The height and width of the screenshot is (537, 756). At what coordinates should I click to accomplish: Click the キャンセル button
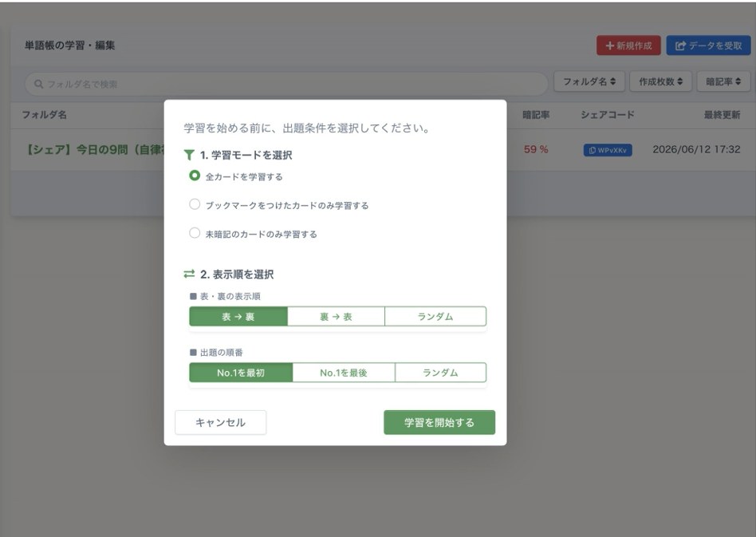tap(220, 422)
